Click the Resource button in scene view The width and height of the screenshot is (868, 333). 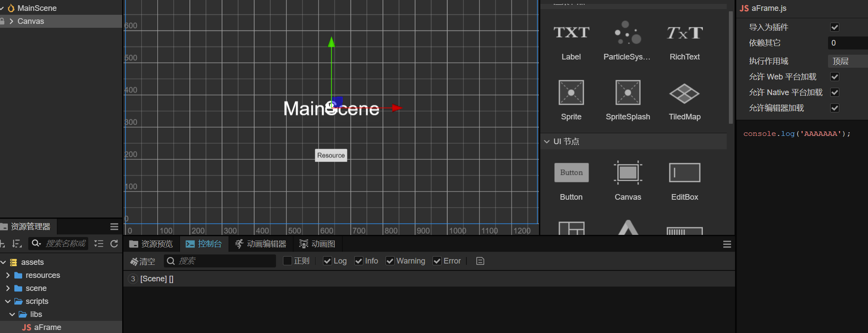(x=331, y=155)
